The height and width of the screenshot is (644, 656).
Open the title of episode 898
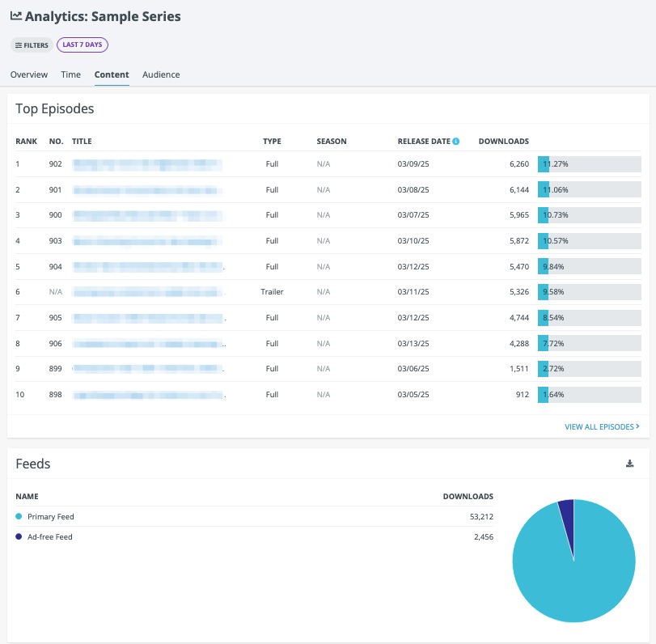pos(149,395)
